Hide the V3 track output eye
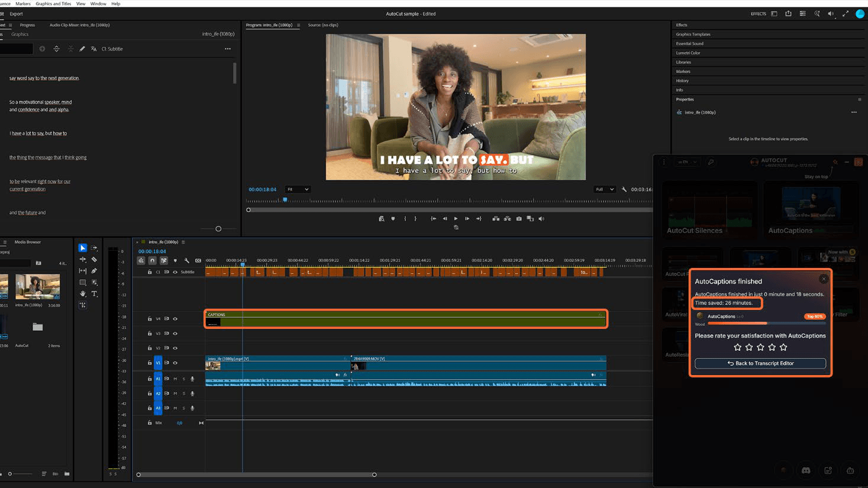This screenshot has height=488, width=868. pos(175,334)
